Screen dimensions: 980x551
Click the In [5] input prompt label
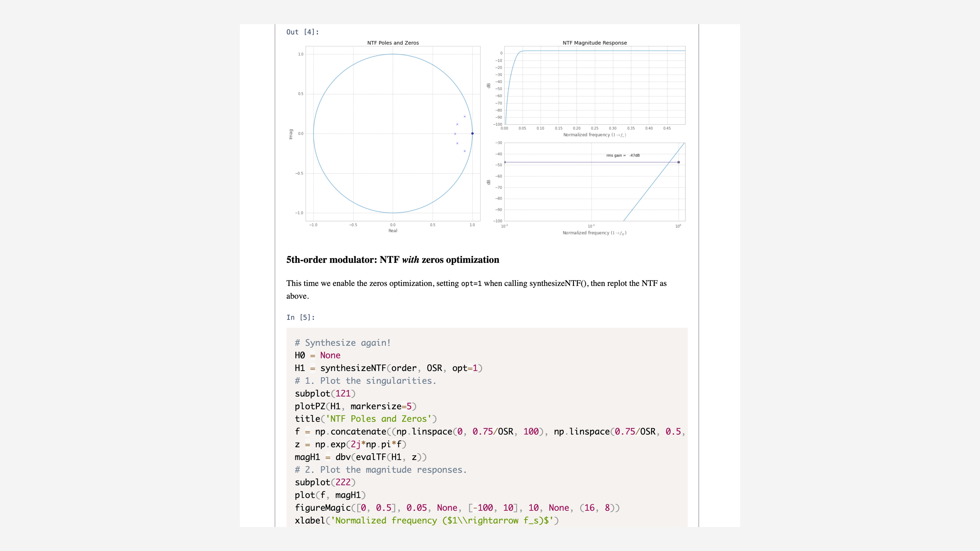pos(300,317)
